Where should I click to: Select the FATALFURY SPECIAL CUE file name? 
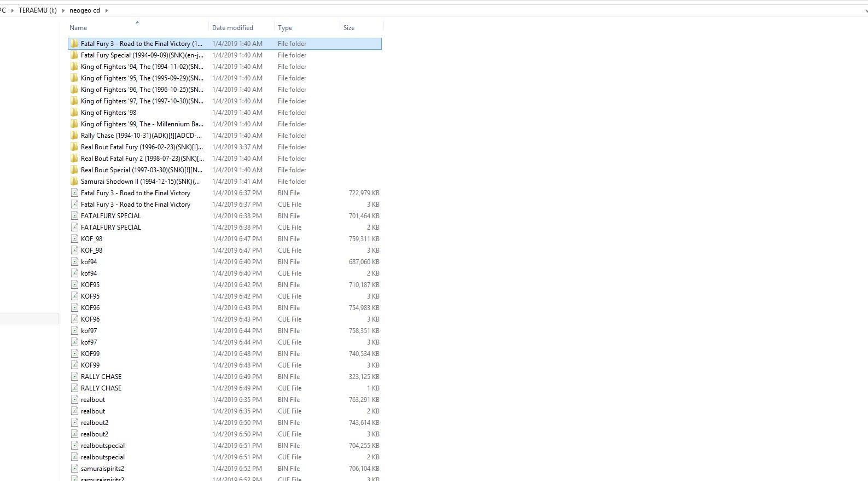tap(111, 228)
